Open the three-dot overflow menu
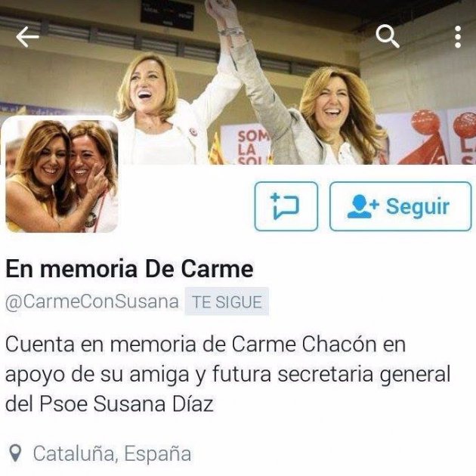Viewport: 476px width, 476px height. pos(458,37)
